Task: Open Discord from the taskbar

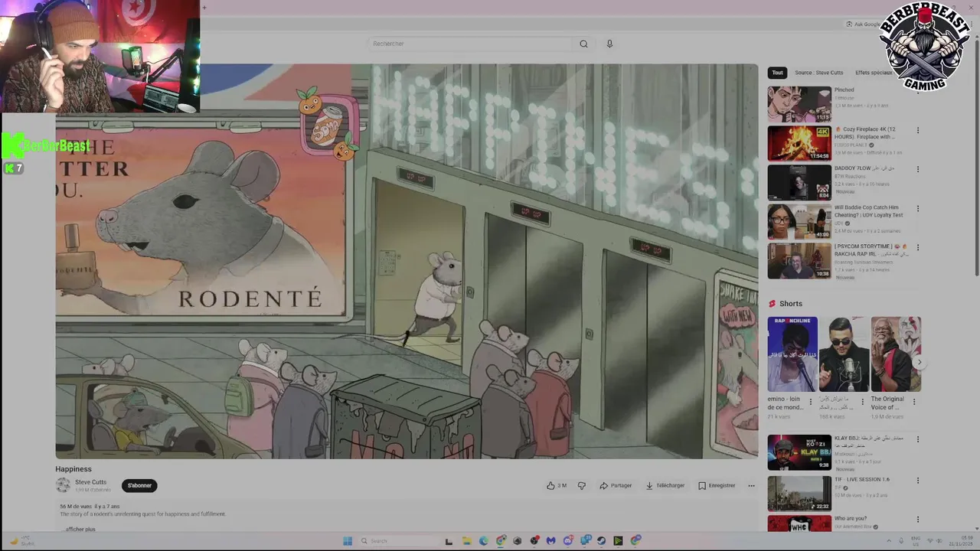Action: [568, 541]
